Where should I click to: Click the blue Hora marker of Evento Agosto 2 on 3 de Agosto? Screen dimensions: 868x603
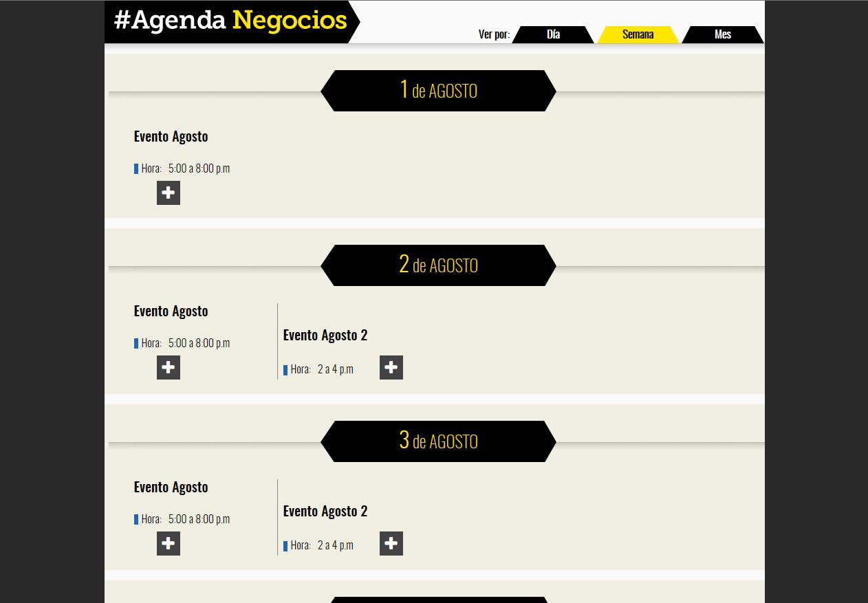pyautogui.click(x=285, y=547)
